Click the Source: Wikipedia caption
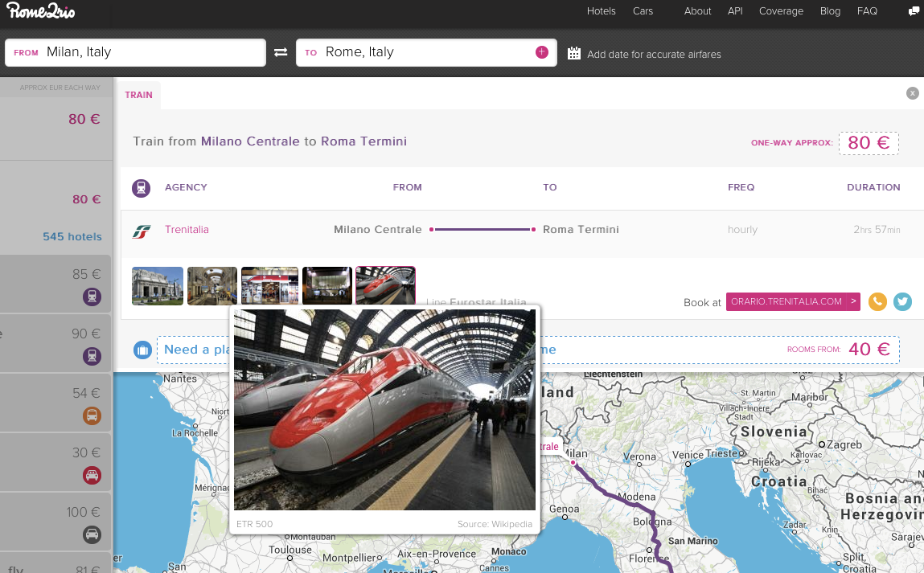924x573 pixels. pyautogui.click(x=495, y=524)
